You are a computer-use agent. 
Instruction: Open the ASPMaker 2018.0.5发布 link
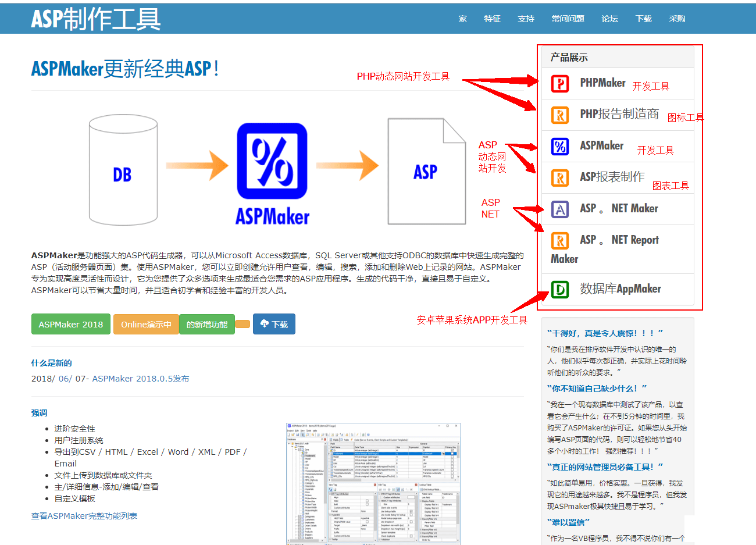point(141,379)
